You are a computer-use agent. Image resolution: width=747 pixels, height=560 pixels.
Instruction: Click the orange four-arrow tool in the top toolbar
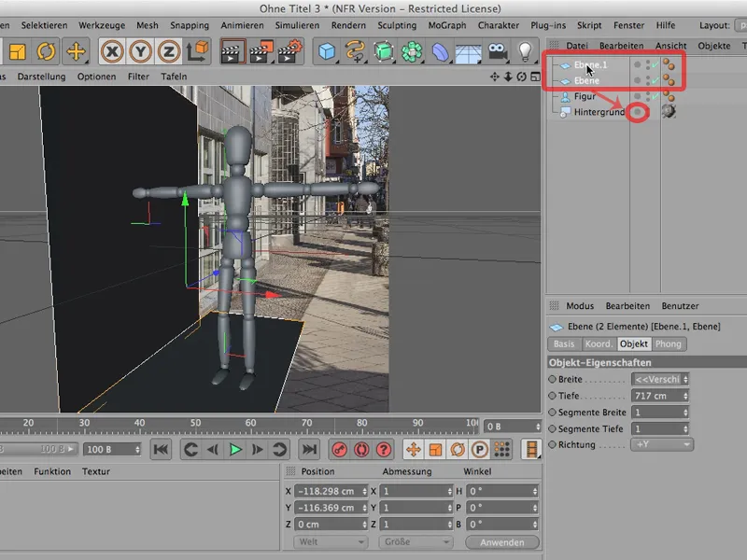pyautogui.click(x=76, y=51)
